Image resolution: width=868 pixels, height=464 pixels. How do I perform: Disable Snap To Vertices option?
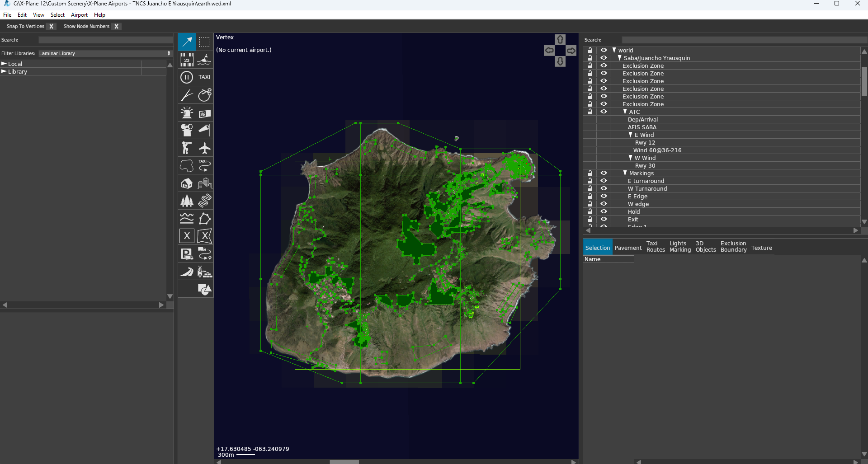tap(52, 26)
